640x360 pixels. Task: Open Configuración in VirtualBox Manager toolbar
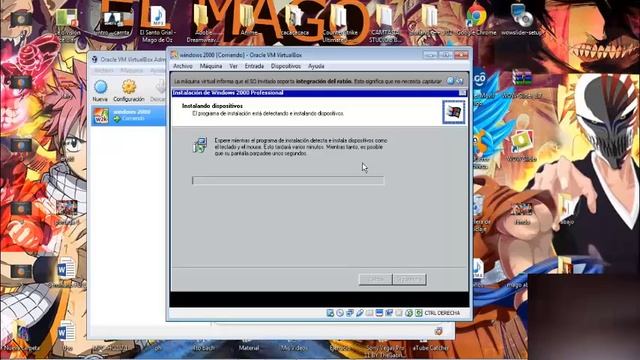point(129,91)
